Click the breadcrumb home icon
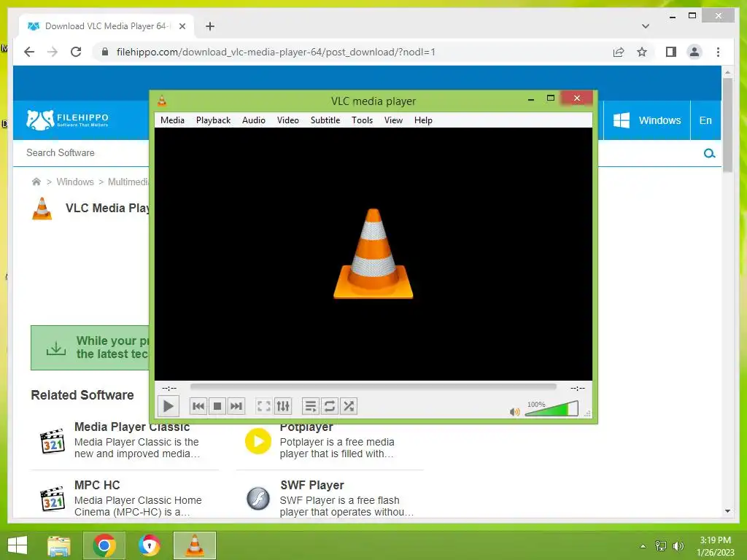747x560 pixels. tap(36, 182)
